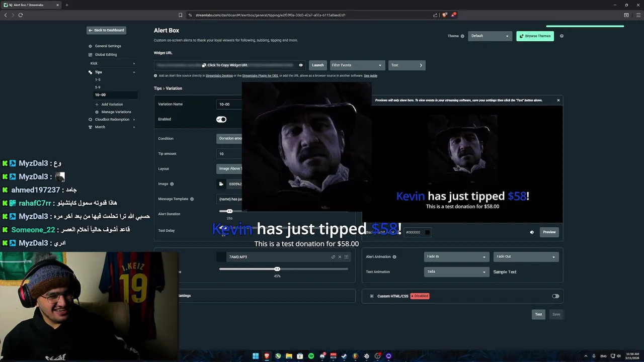Select the 1-5 tip variation
Image resolution: width=644 pixels, height=362 pixels.
pyautogui.click(x=98, y=80)
